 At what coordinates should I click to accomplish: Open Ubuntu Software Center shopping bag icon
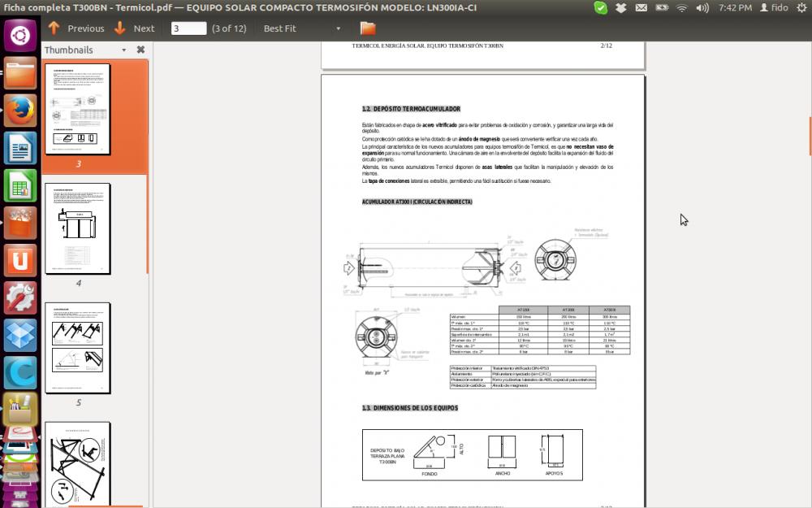[20, 223]
